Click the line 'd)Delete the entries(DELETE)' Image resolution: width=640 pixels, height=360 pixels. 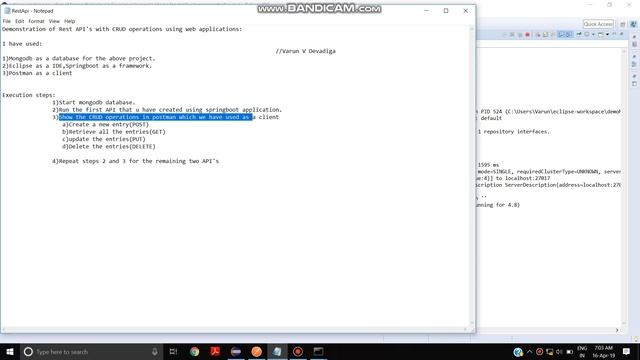tap(109, 147)
